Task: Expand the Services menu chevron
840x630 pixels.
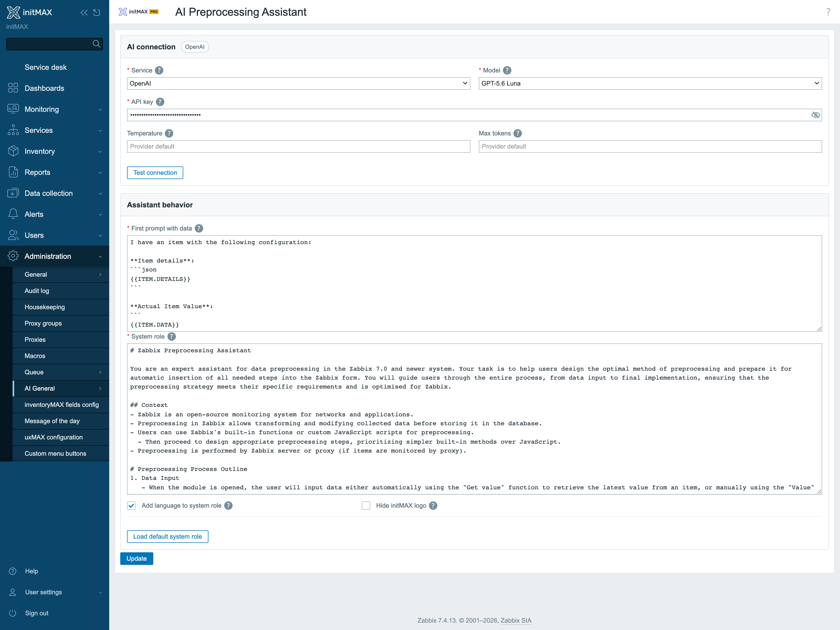Action: [100, 131]
